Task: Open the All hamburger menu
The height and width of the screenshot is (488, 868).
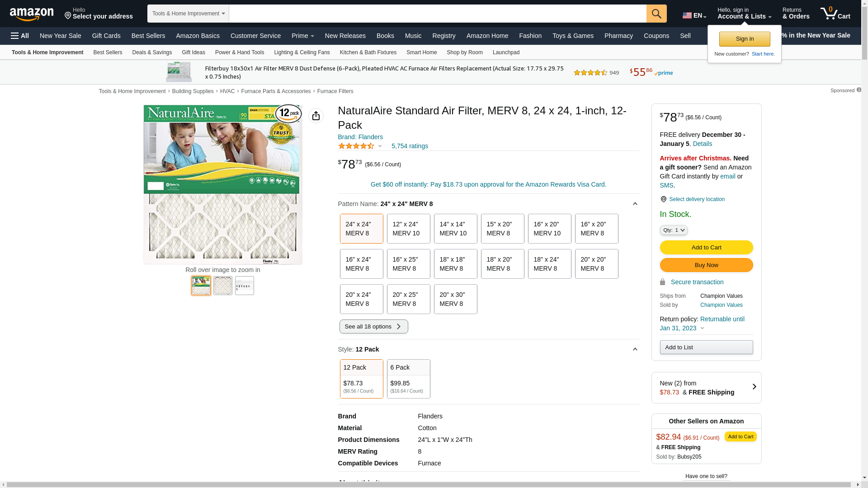Action: click(20, 36)
